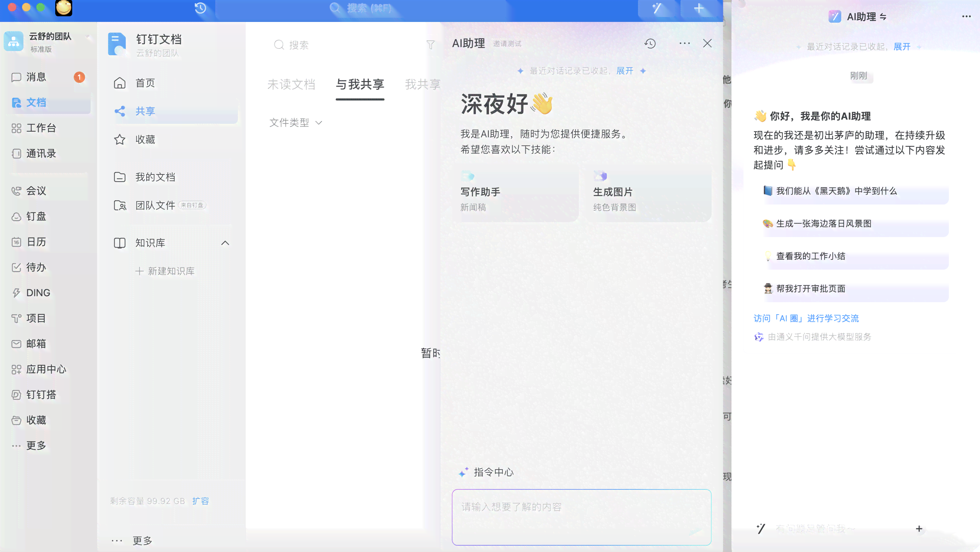Open 项目 projects
The image size is (980, 552).
48,318
